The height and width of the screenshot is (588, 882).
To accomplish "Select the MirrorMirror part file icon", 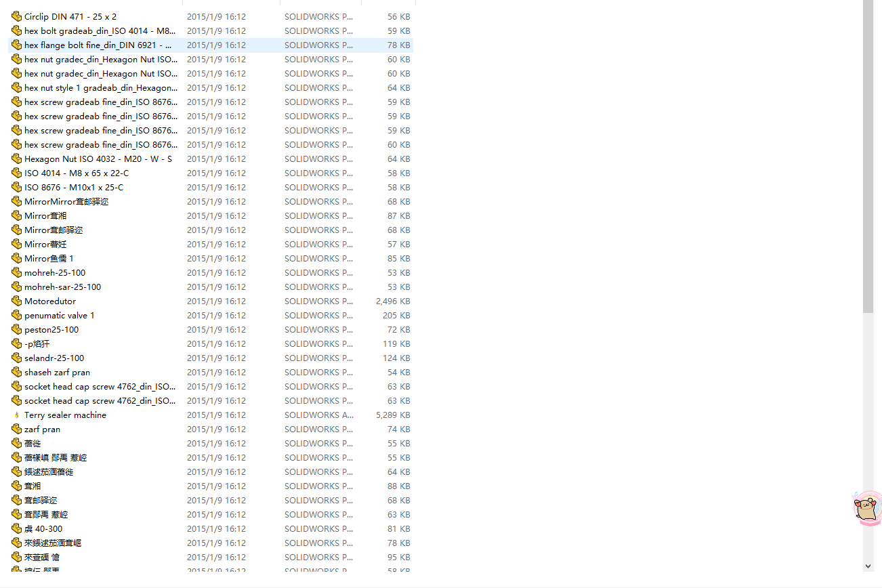I will point(17,201).
